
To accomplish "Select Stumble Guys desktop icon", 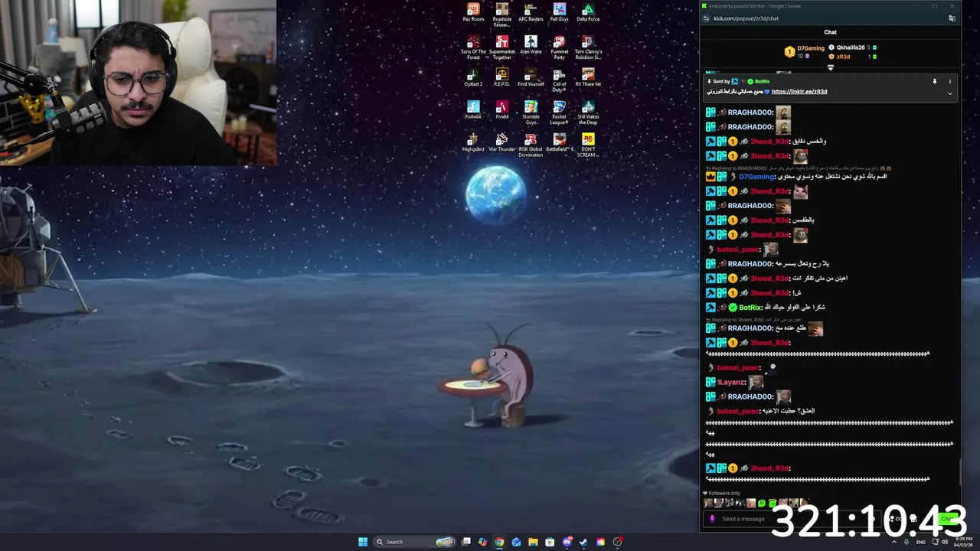I will pyautogui.click(x=531, y=112).
